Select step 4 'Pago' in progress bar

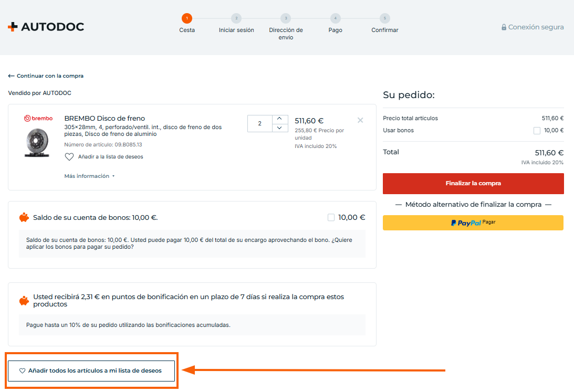[x=335, y=18]
